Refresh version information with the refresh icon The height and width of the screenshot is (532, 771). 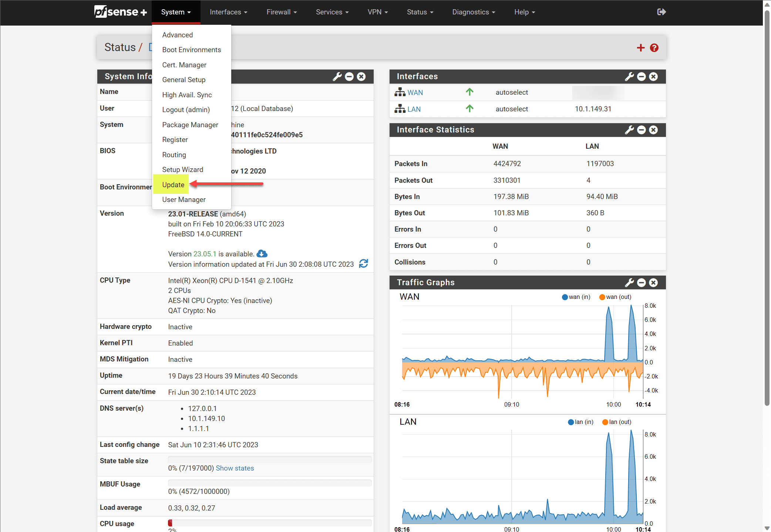coord(363,263)
